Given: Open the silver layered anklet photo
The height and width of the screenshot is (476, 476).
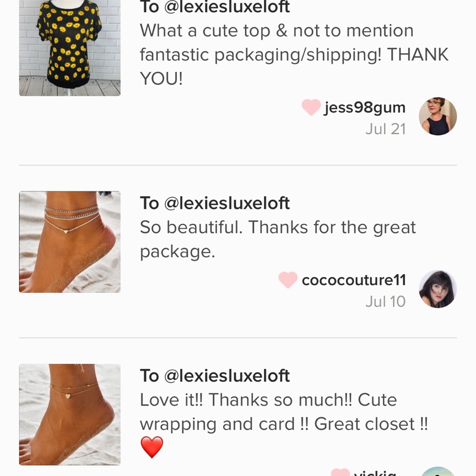Looking at the screenshot, I should tap(70, 242).
